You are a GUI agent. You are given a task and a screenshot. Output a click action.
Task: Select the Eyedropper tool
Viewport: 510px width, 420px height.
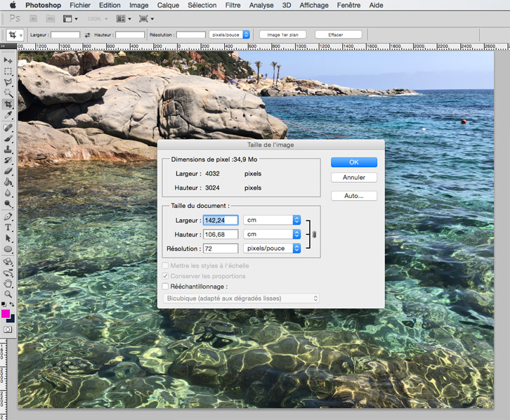[8, 115]
